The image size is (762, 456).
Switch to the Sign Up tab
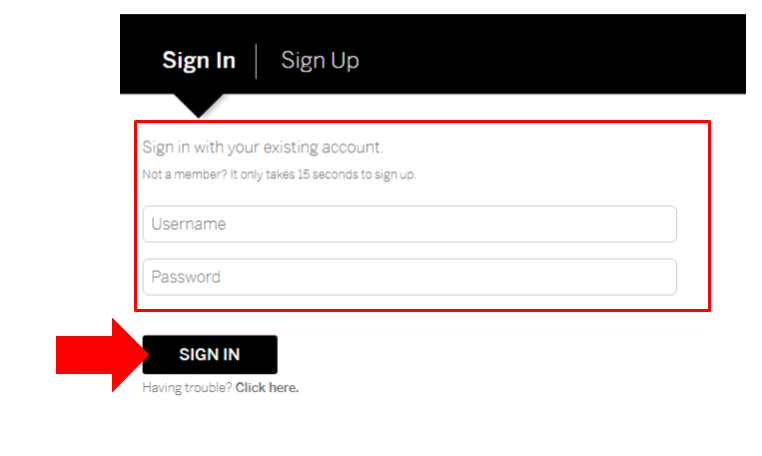click(x=319, y=61)
